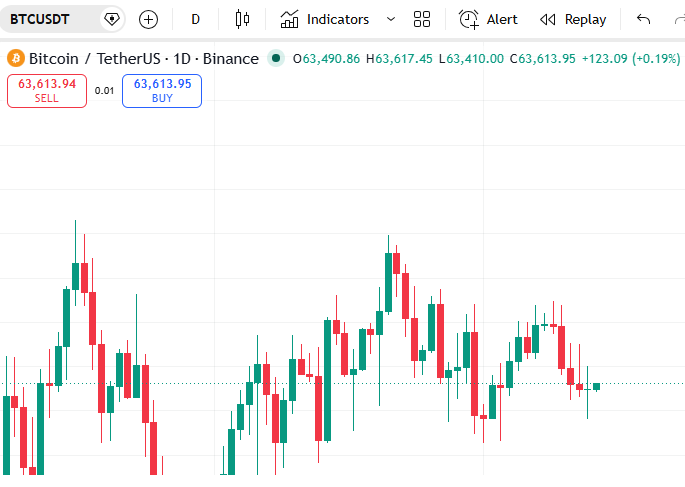The width and height of the screenshot is (685, 487).
Task: Open the candlestick chart style icon
Action: tap(242, 19)
